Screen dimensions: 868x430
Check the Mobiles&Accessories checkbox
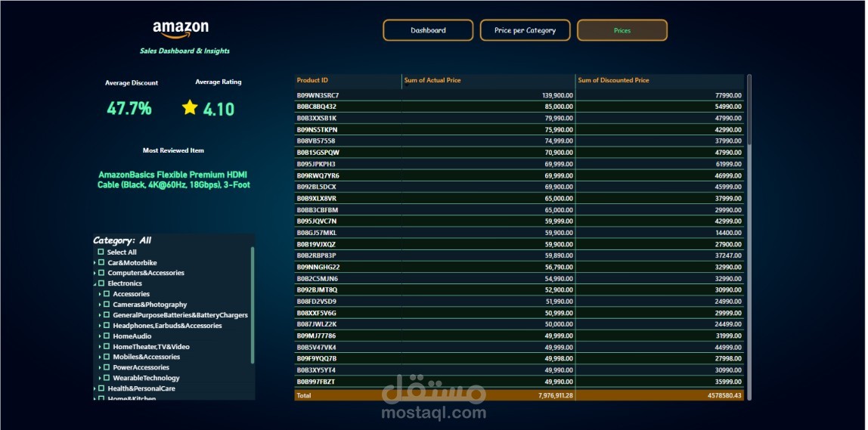pyautogui.click(x=107, y=357)
